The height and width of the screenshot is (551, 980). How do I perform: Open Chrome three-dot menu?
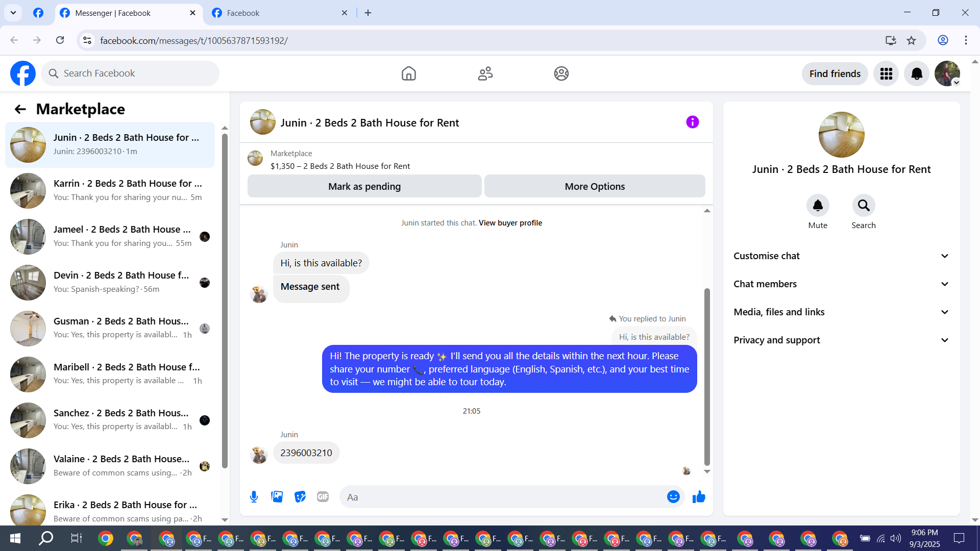tap(966, 40)
